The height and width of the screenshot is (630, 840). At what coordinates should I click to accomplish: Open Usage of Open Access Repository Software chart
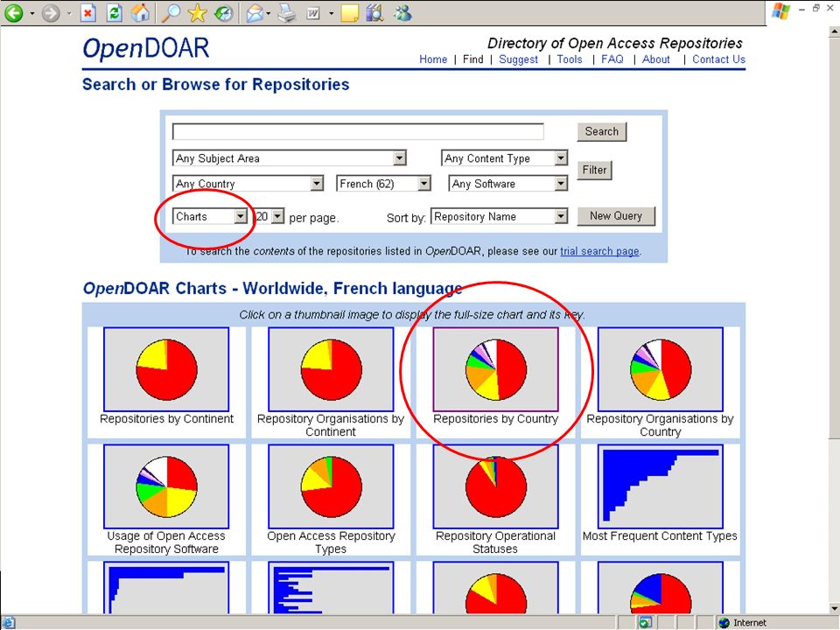pyautogui.click(x=166, y=486)
